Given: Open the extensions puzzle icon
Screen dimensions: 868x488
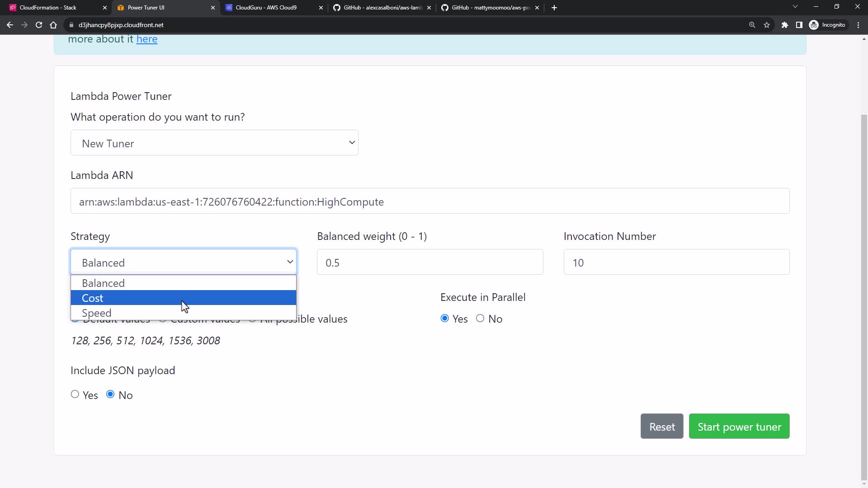Looking at the screenshot, I should tap(785, 25).
